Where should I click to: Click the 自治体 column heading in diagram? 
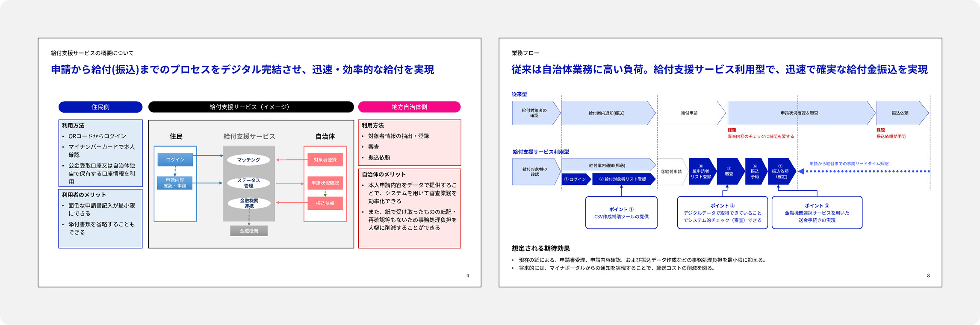pos(325,136)
